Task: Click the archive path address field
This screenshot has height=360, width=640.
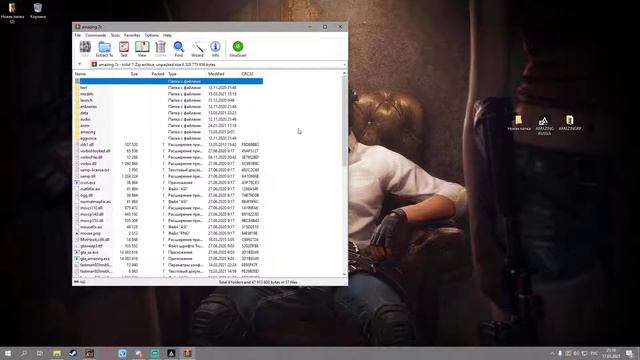Action: (216, 64)
